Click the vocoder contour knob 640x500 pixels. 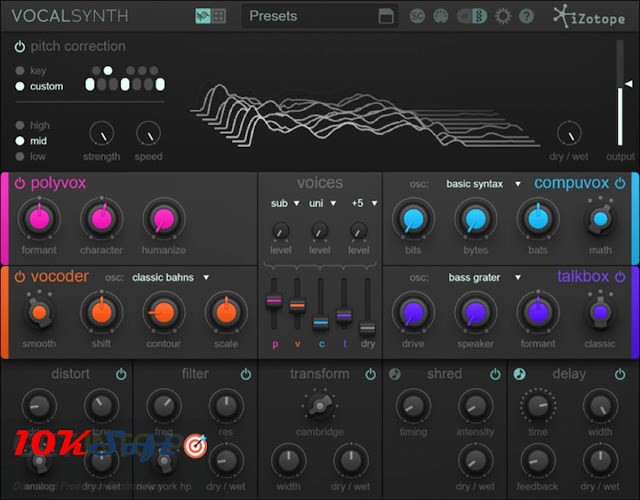click(x=164, y=312)
